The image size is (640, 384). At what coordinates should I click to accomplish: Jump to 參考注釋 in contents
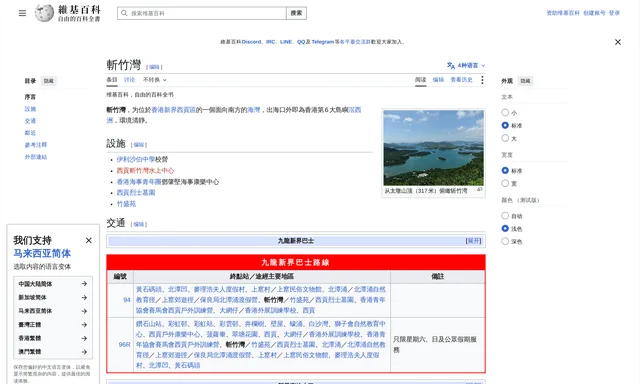[36, 145]
